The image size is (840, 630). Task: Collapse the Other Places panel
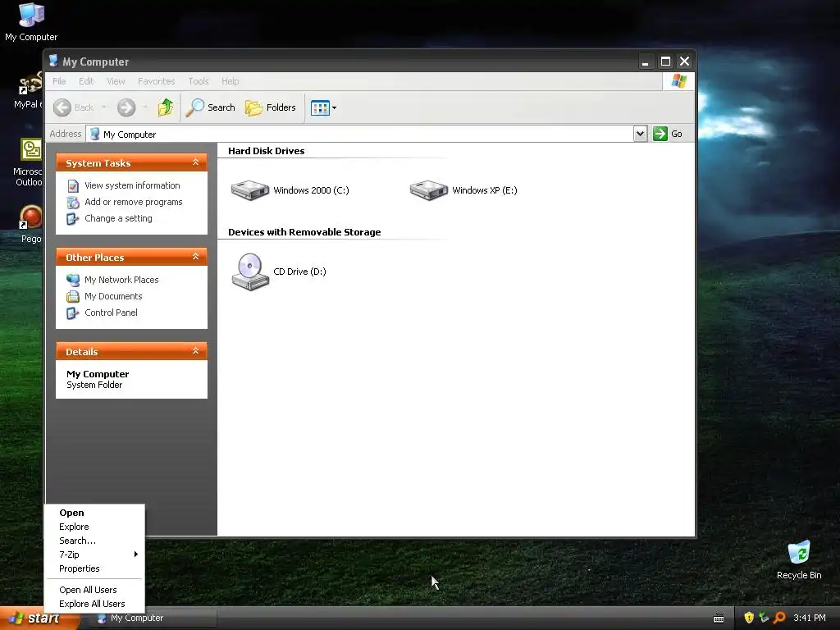point(195,257)
